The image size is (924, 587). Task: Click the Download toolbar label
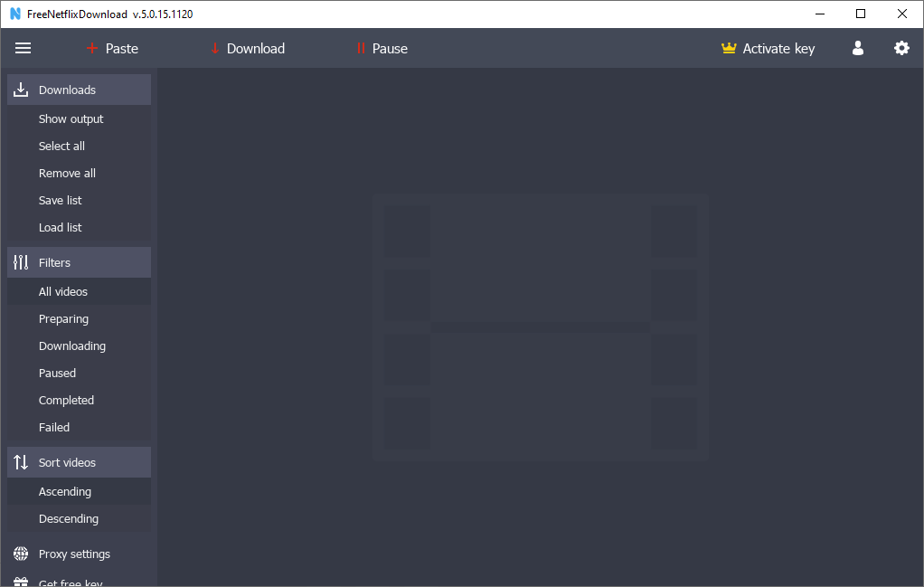click(x=256, y=48)
